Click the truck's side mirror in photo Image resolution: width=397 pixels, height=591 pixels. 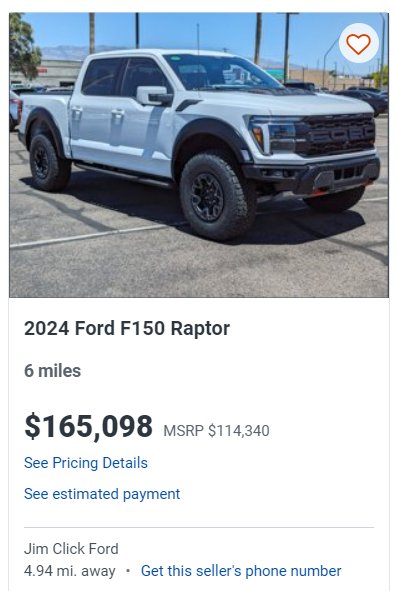coord(154,96)
